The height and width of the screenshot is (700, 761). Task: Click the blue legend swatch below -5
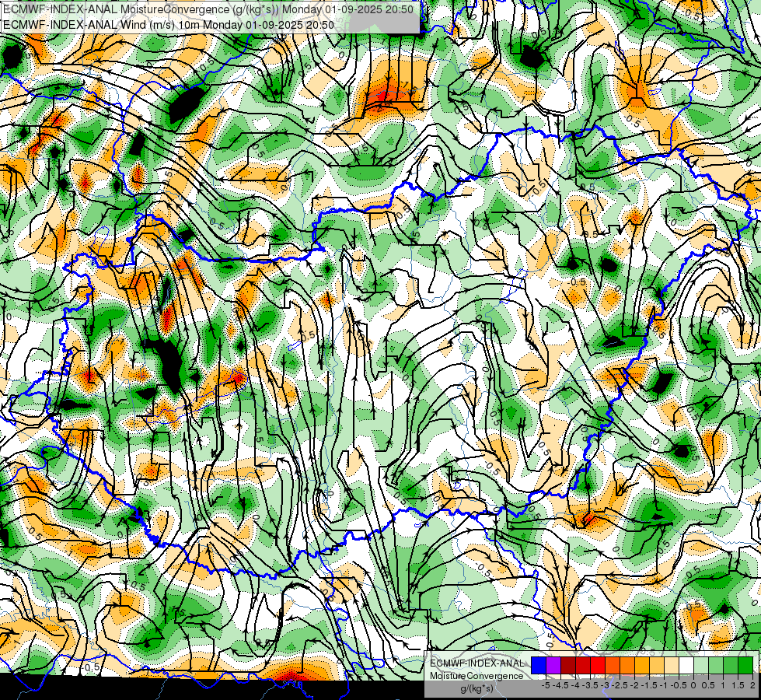tap(539, 666)
